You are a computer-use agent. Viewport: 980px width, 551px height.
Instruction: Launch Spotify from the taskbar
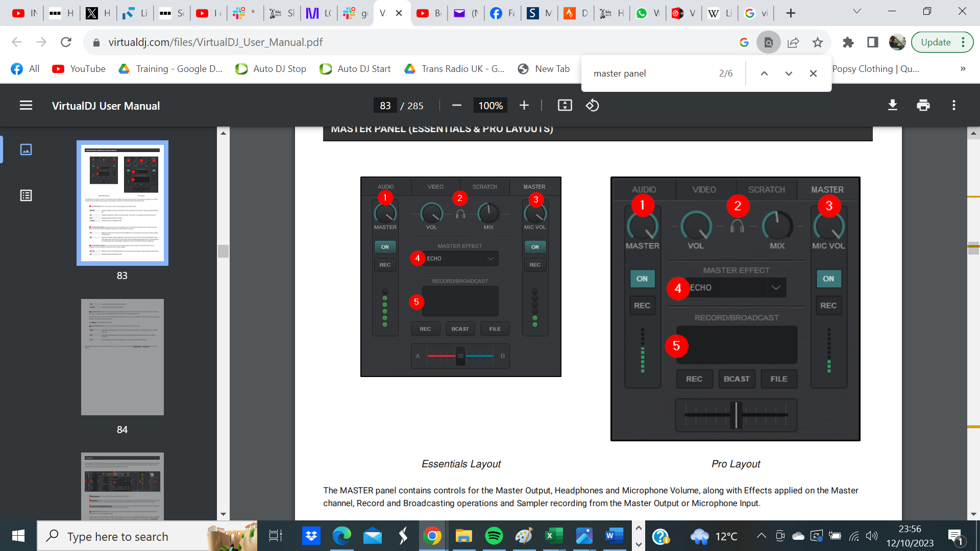(494, 536)
